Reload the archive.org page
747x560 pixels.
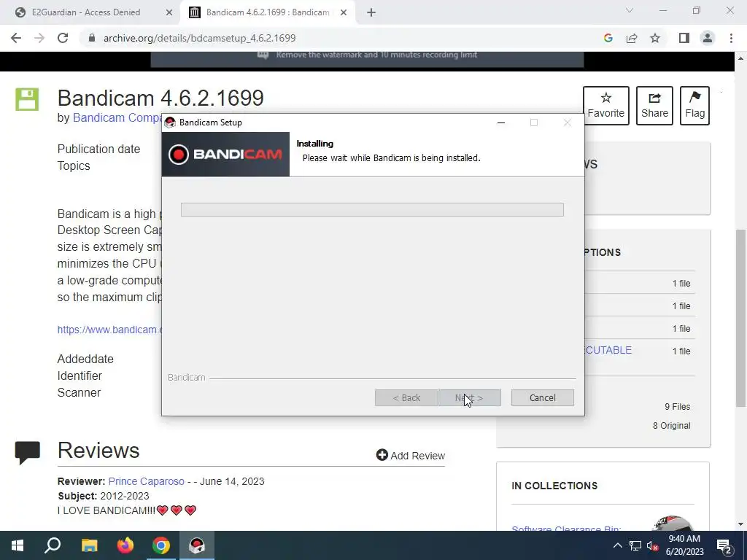pyautogui.click(x=63, y=38)
